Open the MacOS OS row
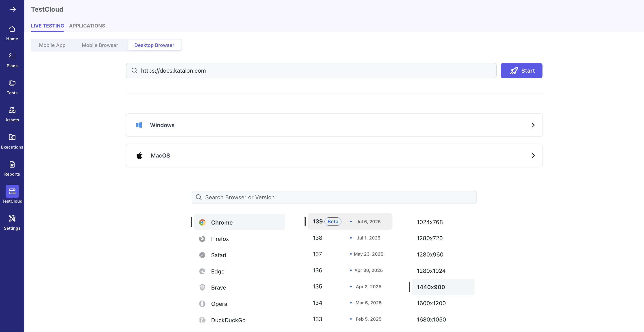The image size is (644, 332). (334, 155)
